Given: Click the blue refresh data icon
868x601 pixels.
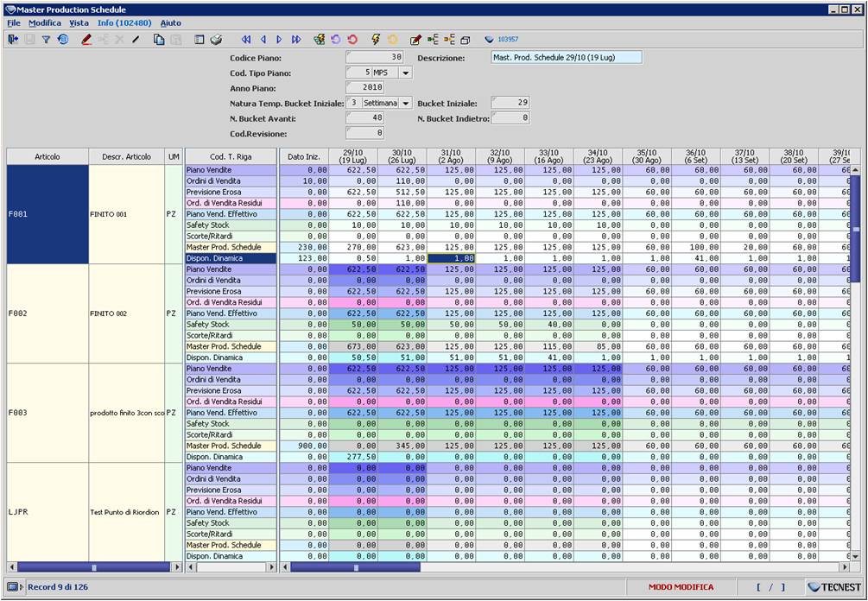Looking at the screenshot, I should pos(63,40).
